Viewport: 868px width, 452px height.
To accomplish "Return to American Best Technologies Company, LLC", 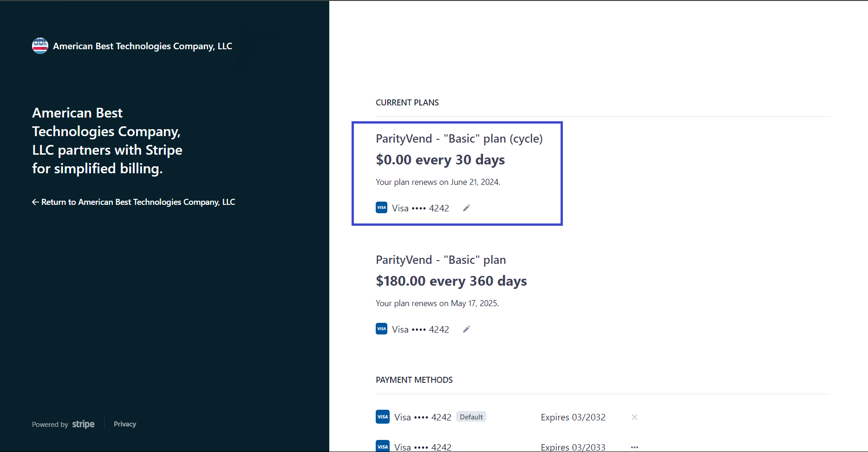I will pyautogui.click(x=134, y=202).
